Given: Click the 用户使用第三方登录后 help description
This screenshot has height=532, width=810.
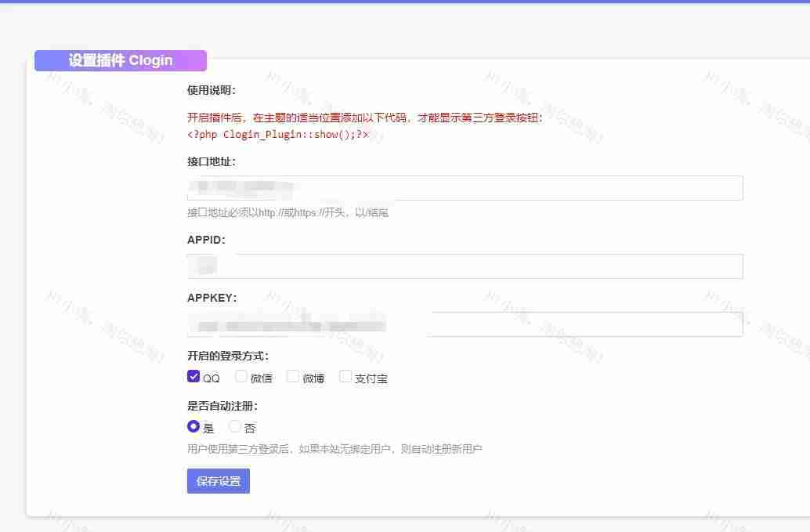Looking at the screenshot, I should 334,450.
